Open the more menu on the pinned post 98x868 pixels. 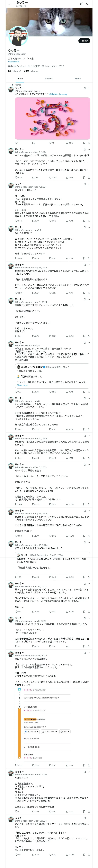pyautogui.click(x=89, y=88)
